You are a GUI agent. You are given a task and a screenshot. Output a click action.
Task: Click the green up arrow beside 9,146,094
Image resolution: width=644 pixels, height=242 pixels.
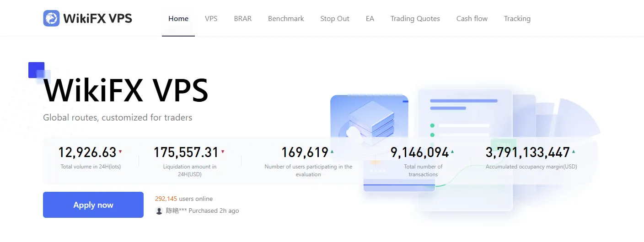click(452, 151)
